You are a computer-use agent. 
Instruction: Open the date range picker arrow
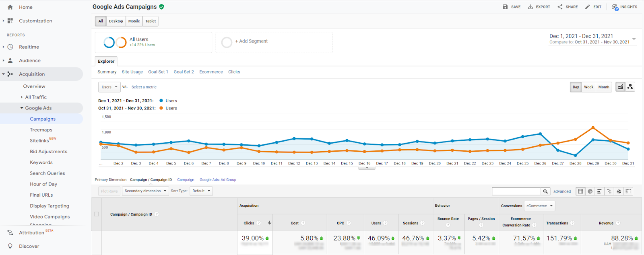(634, 39)
